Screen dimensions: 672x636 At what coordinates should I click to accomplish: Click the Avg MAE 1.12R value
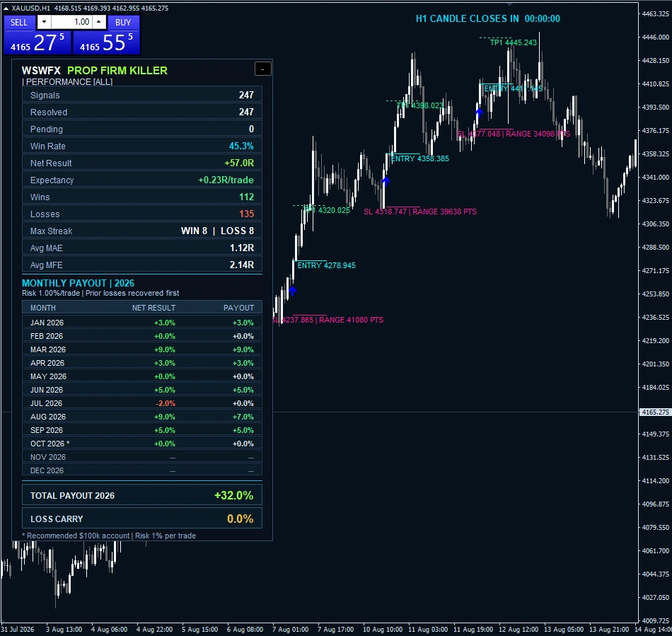point(242,248)
